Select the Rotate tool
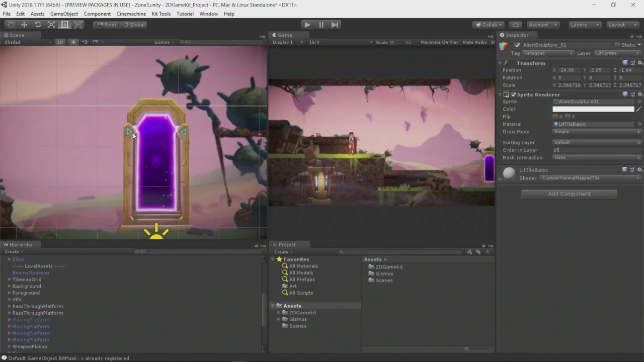The height and width of the screenshot is (362, 644). (x=37, y=24)
